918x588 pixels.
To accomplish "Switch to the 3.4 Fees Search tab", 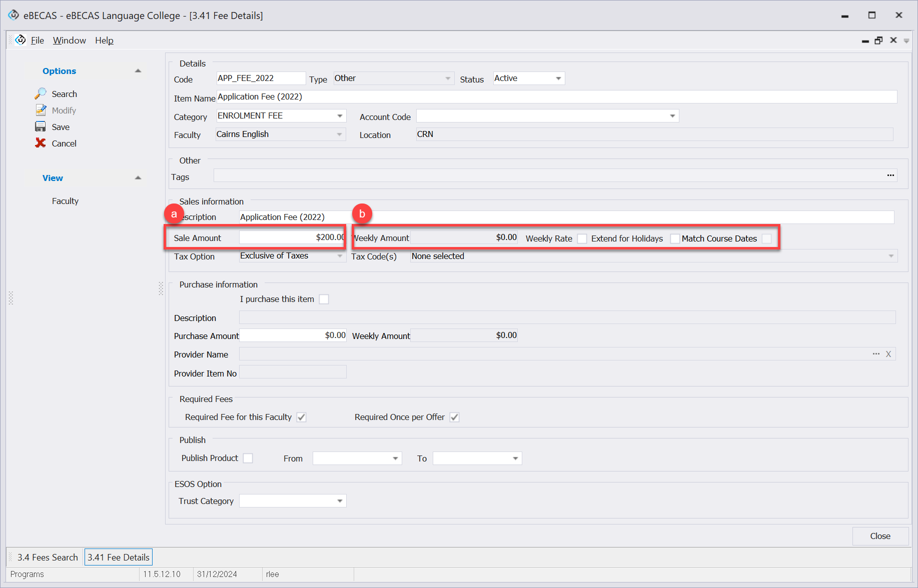I will (48, 557).
